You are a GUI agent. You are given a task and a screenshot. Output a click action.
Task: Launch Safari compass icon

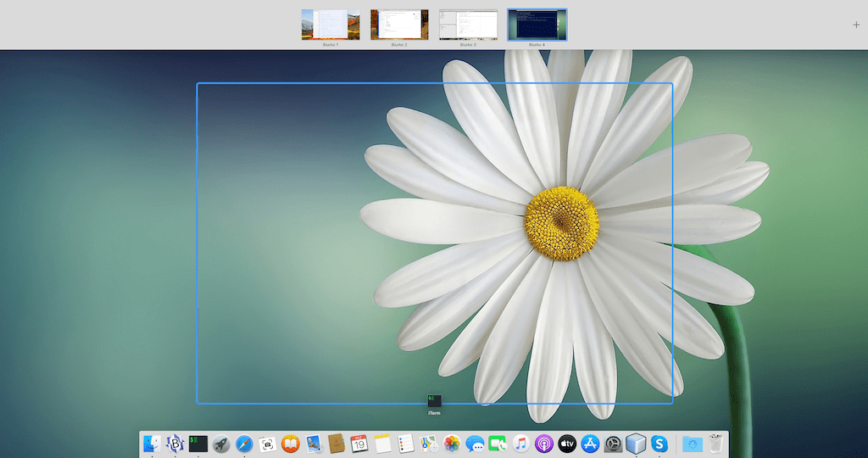coord(244,444)
